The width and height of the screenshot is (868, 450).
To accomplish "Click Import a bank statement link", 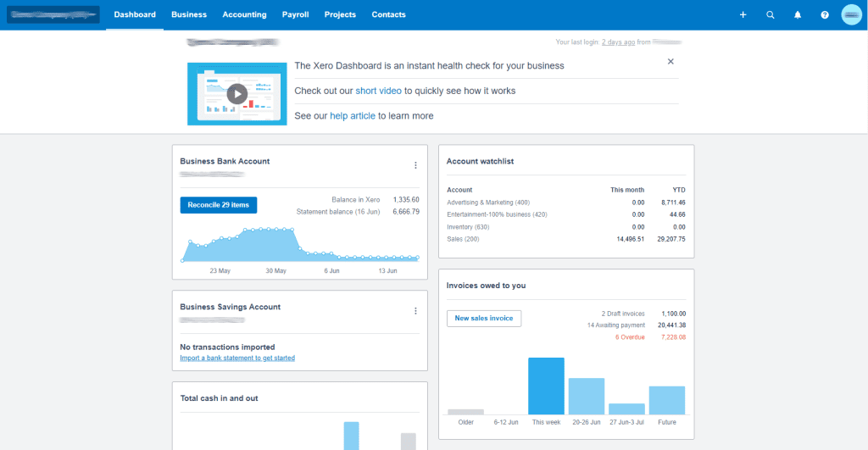I will tap(237, 358).
